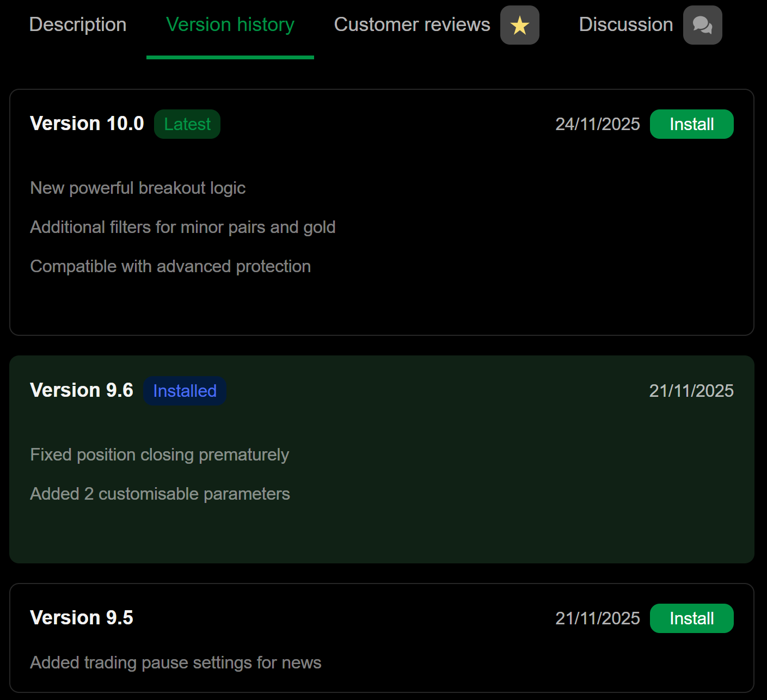Viewport: 767px width, 700px height.
Task: Click the chat bubbles icon beside Discussion
Action: click(x=702, y=25)
